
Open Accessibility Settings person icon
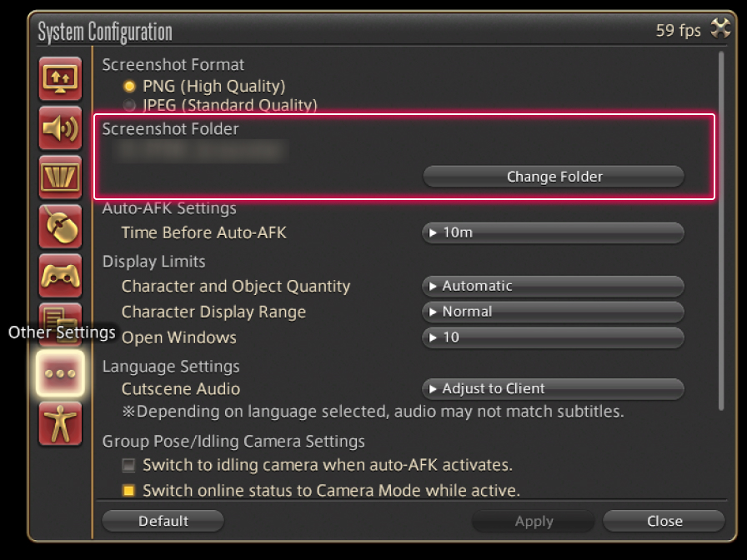tap(61, 422)
